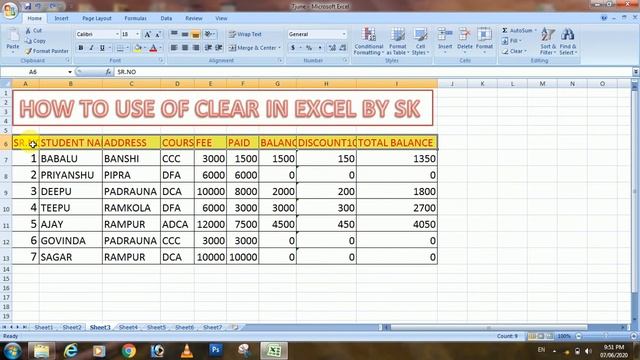The width and height of the screenshot is (640, 360).
Task: Toggle italic formatting
Action: point(91,48)
